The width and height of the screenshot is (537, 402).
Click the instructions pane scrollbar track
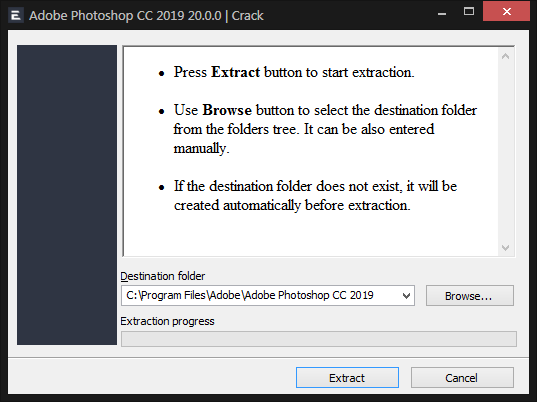505,152
